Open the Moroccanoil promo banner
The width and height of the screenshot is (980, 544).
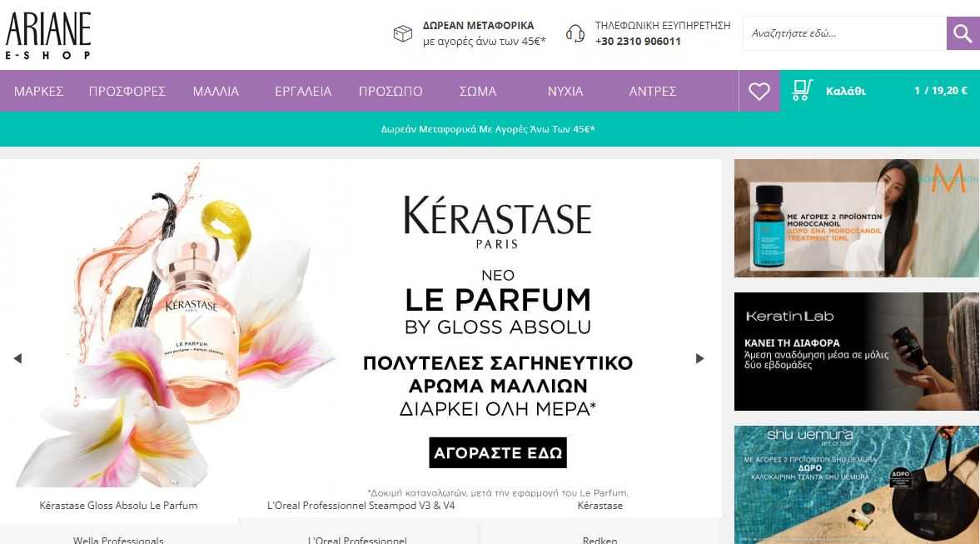coord(856,217)
